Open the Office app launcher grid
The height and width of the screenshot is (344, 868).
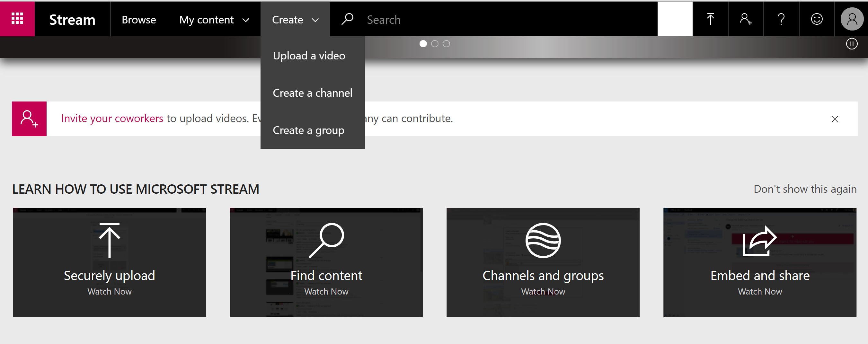tap(18, 19)
